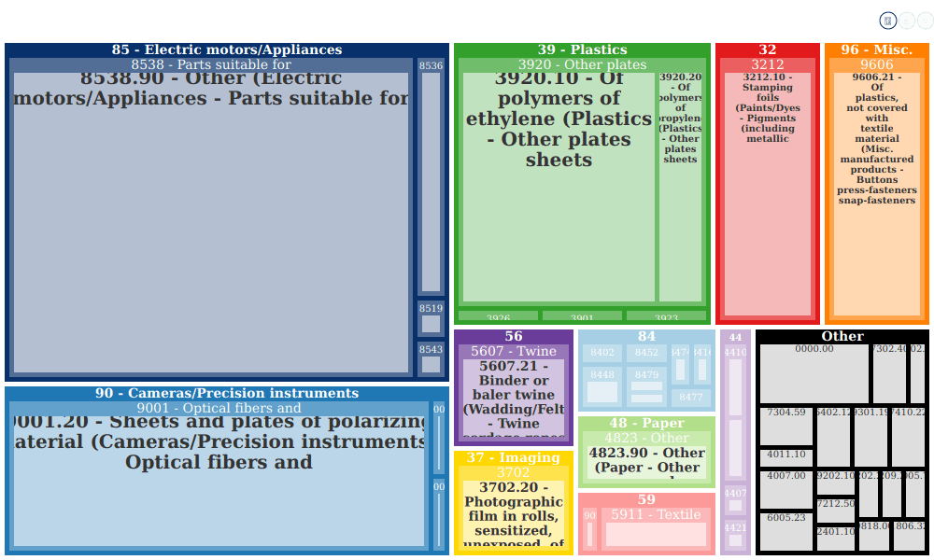Open the yellow 3702.20 Photographic film cell
Viewport: 934px width, 560px height.
514,511
